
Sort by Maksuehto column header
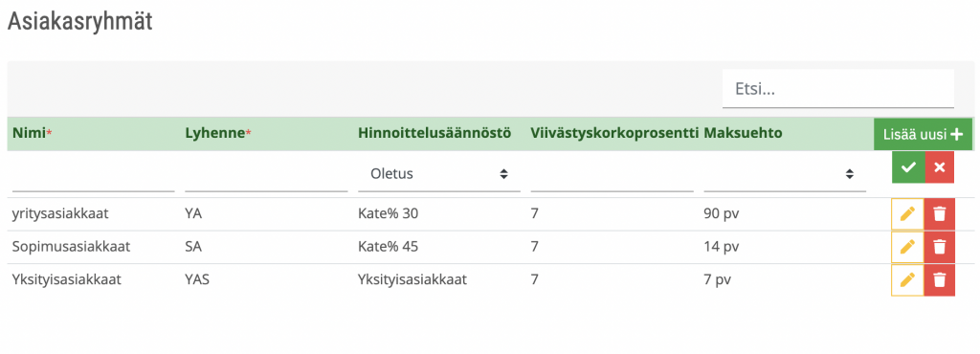743,133
